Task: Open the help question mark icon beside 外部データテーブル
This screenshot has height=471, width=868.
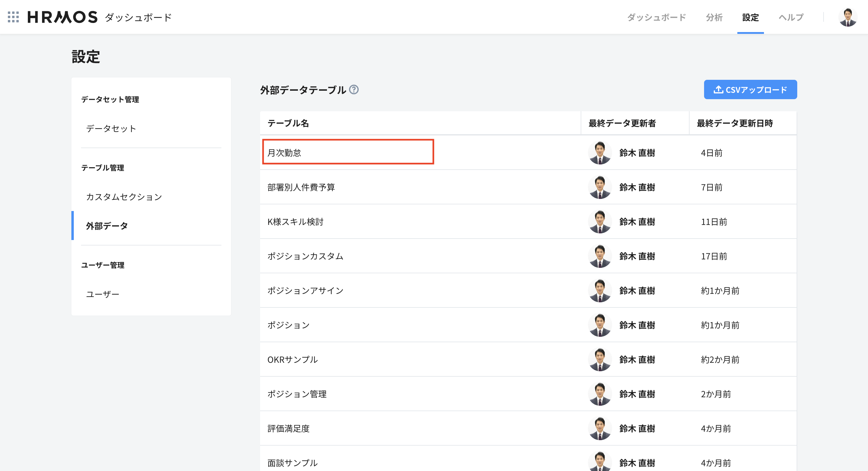Action: pyautogui.click(x=354, y=89)
